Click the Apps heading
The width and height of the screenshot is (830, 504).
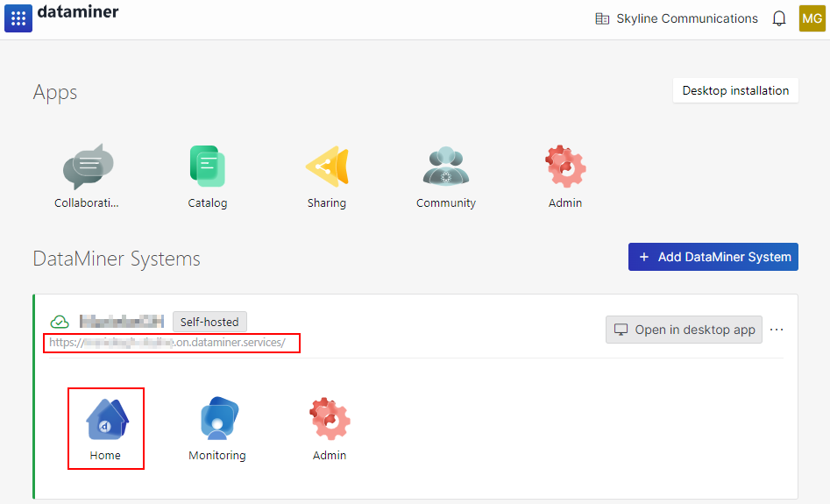(x=55, y=92)
